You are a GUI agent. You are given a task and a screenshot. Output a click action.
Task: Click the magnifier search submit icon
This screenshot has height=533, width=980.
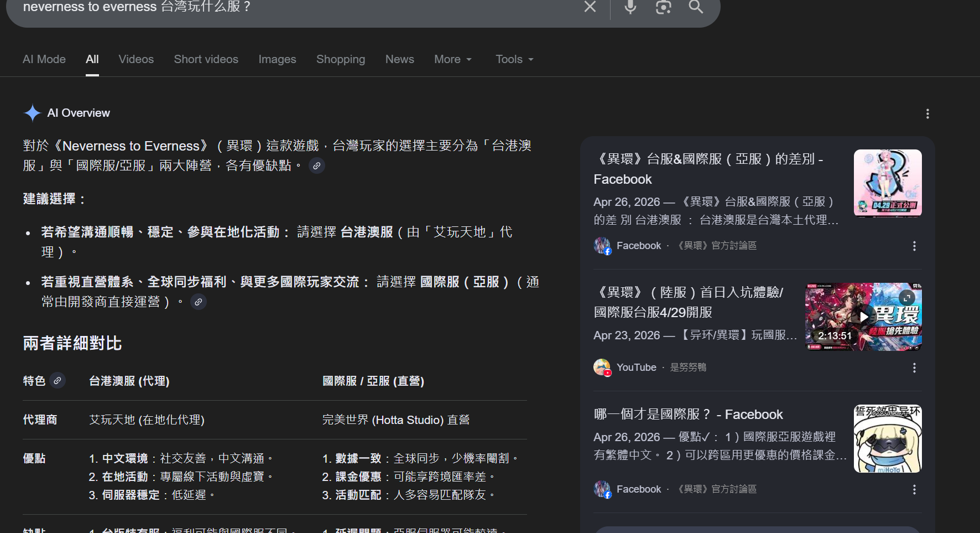coord(696,7)
